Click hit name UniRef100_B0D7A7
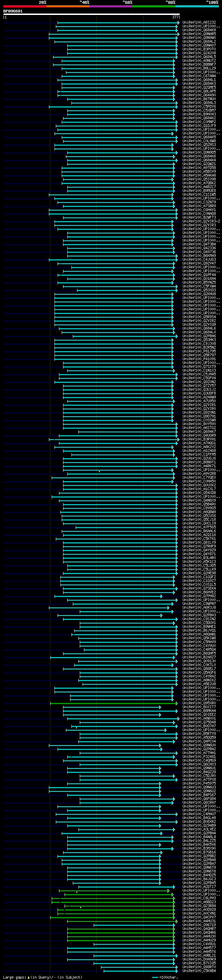Screen dimensions: 222x980 tap(199, 726)
